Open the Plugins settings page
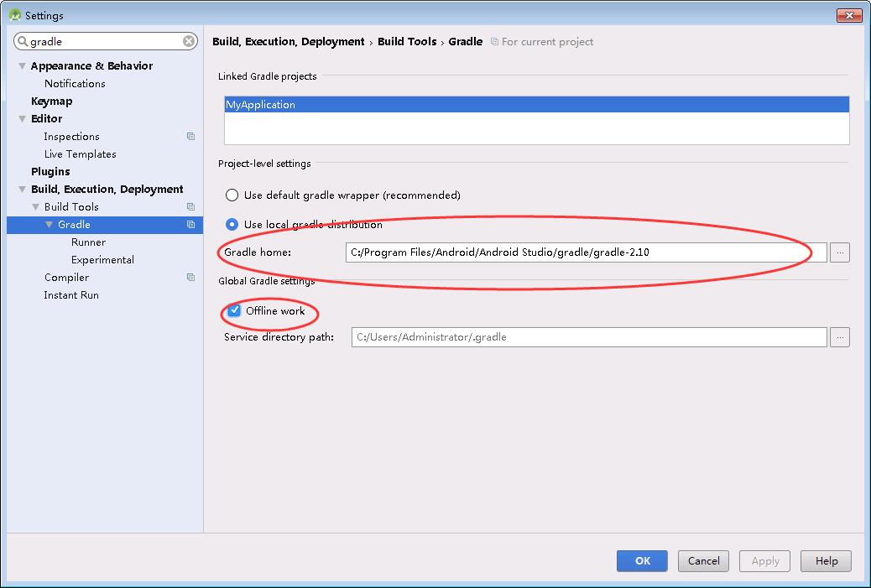 click(x=50, y=172)
